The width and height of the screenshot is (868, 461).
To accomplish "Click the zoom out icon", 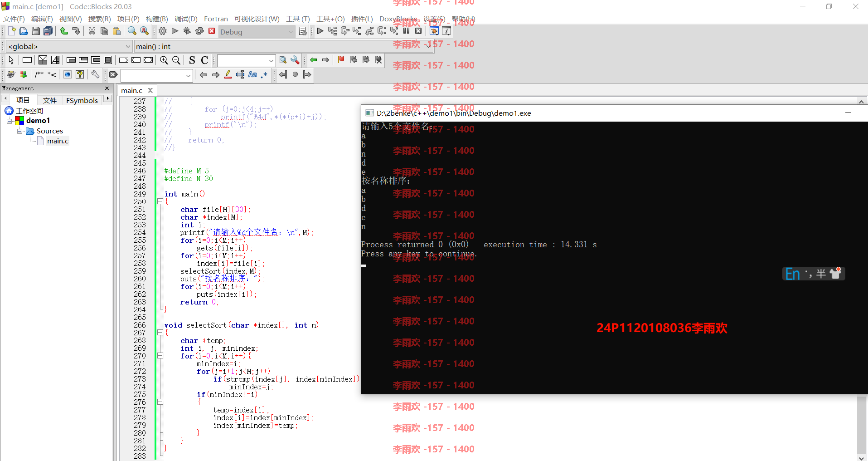I will (x=176, y=60).
